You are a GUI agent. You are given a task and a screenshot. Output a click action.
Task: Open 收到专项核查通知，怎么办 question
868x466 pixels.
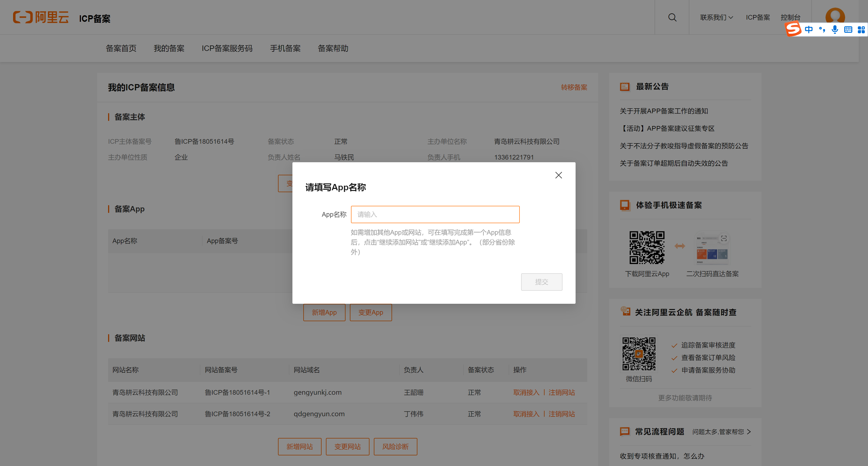662,456
